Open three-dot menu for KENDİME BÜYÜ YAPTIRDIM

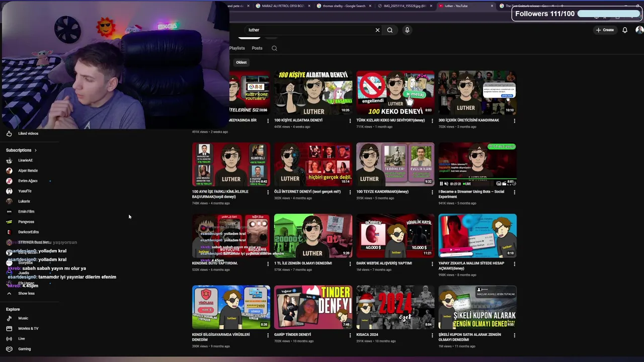[268, 263]
